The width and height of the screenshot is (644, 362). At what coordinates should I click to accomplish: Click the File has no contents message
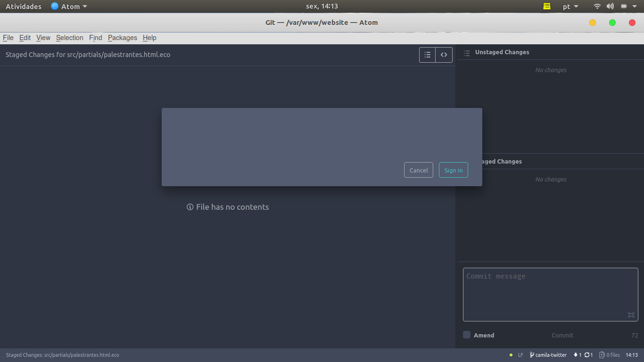tap(232, 207)
